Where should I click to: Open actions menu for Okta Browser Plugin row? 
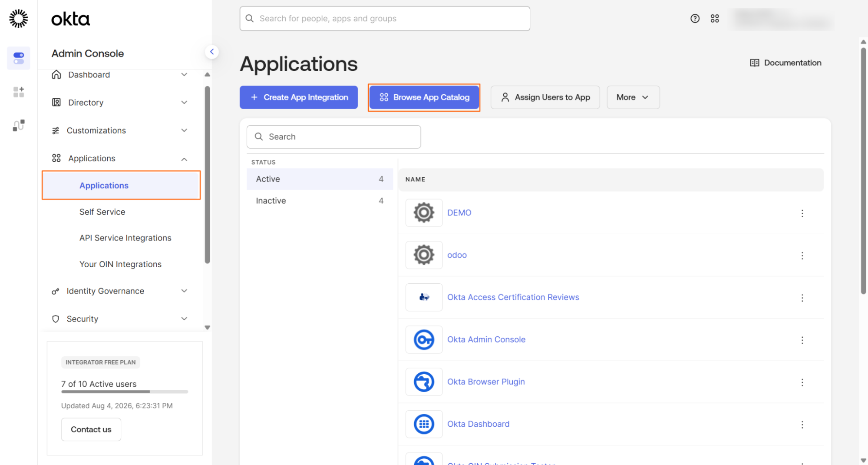coord(802,382)
